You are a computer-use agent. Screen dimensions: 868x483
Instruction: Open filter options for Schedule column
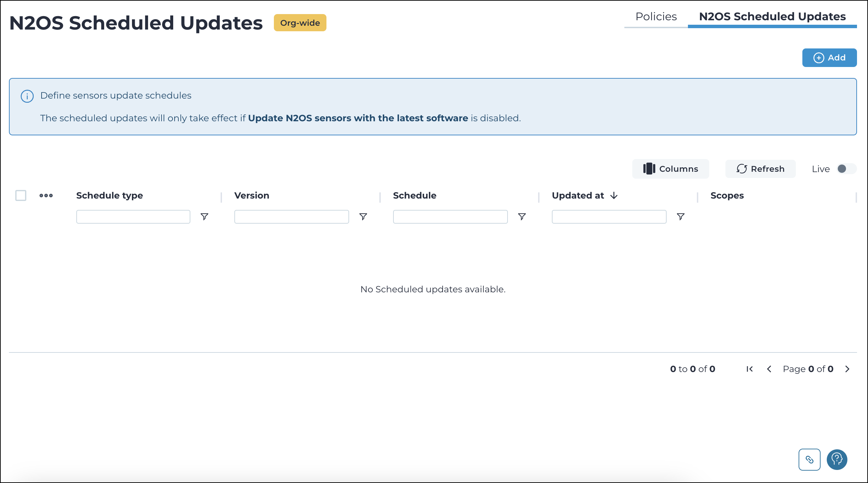coord(522,217)
